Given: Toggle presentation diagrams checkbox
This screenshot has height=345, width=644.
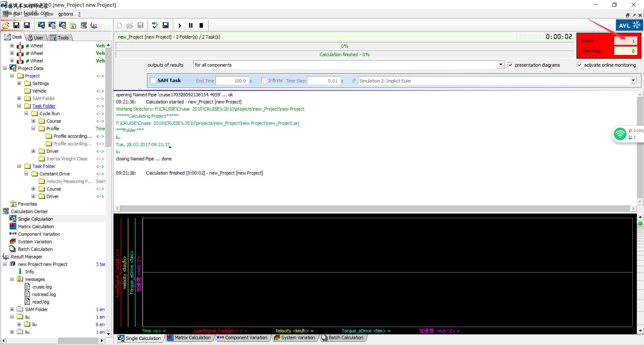Looking at the screenshot, I should click(510, 65).
